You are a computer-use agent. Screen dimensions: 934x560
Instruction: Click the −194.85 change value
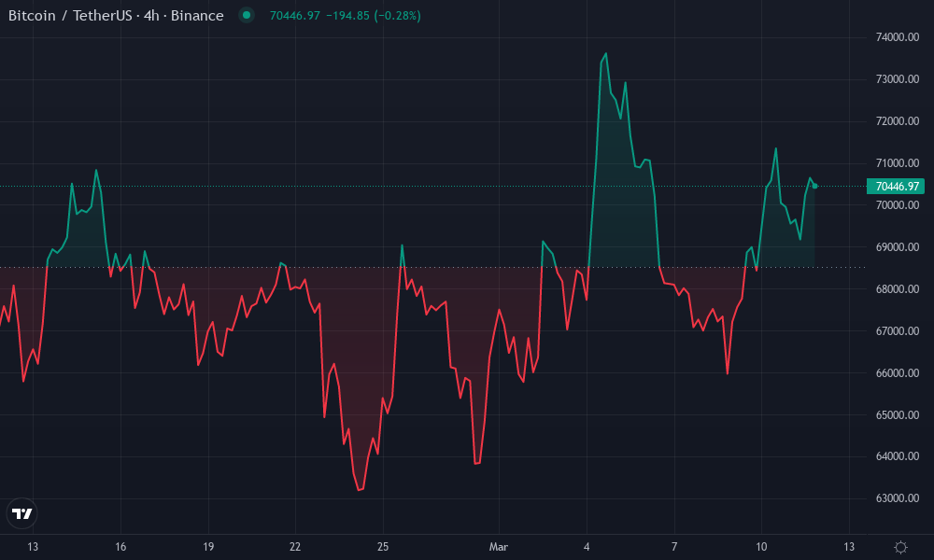coord(347,16)
